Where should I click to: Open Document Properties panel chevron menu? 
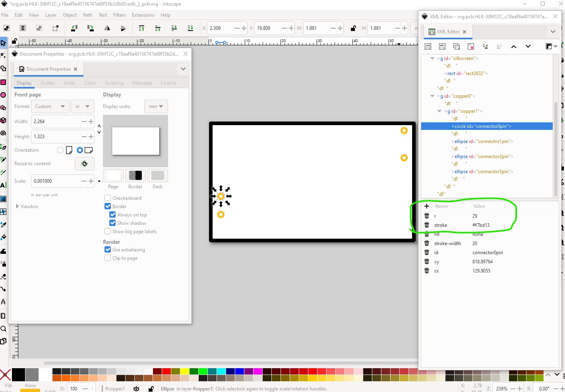[183, 69]
